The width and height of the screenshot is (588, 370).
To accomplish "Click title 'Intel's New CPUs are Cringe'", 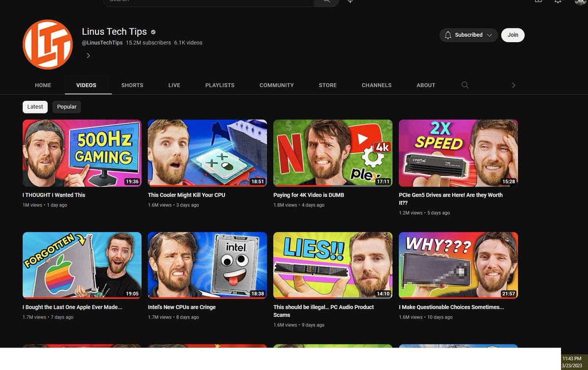I will pos(182,307).
